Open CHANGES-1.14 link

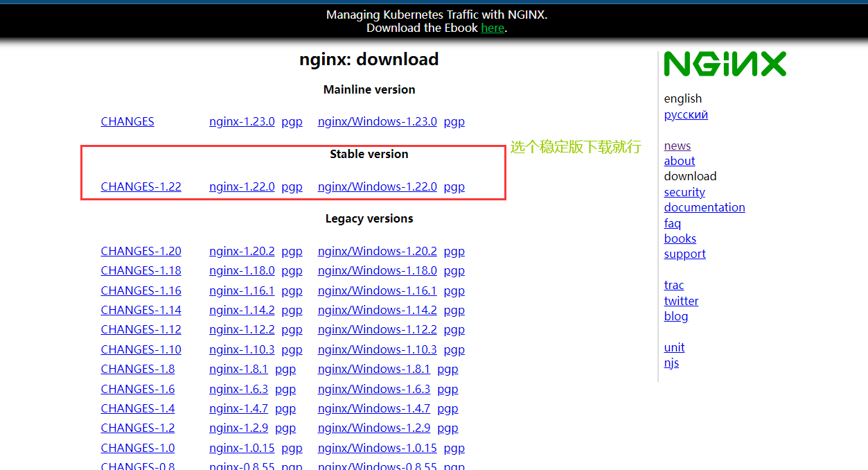pos(141,310)
